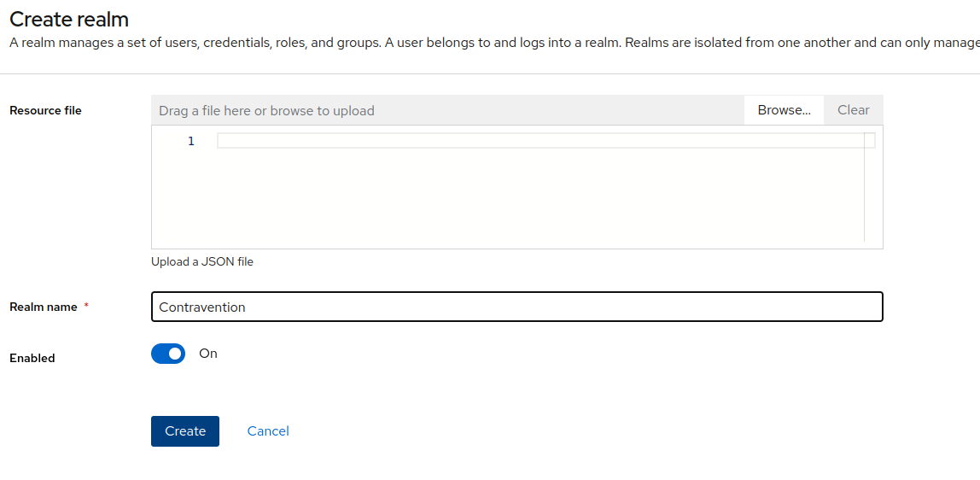Click the drag-a-file filename field
980x480 pixels.
click(447, 111)
